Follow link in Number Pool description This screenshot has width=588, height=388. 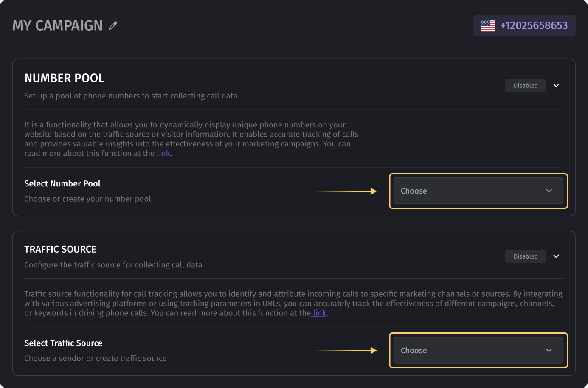tap(163, 153)
